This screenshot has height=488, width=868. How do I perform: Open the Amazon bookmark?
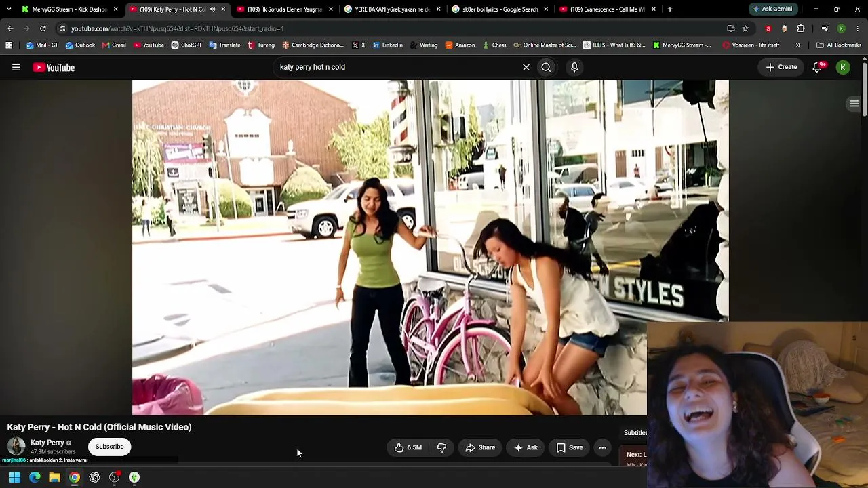(x=460, y=45)
